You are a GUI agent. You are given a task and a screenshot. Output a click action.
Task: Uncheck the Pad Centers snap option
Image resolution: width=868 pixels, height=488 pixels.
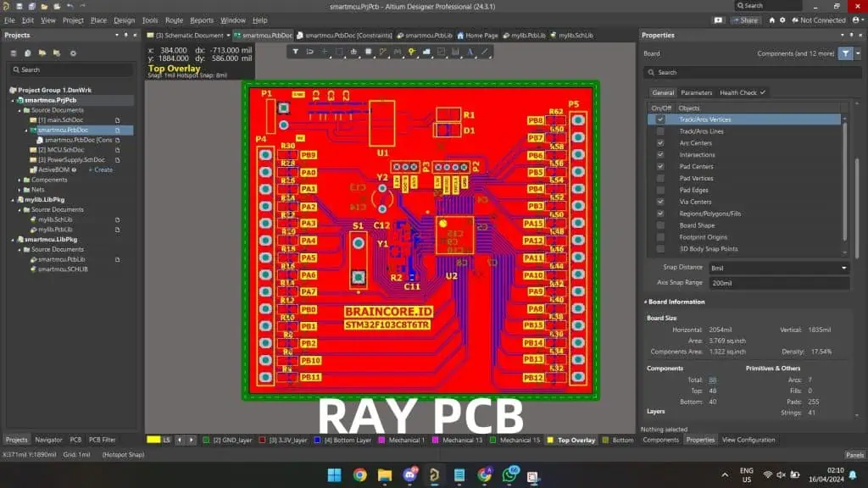pos(660,167)
